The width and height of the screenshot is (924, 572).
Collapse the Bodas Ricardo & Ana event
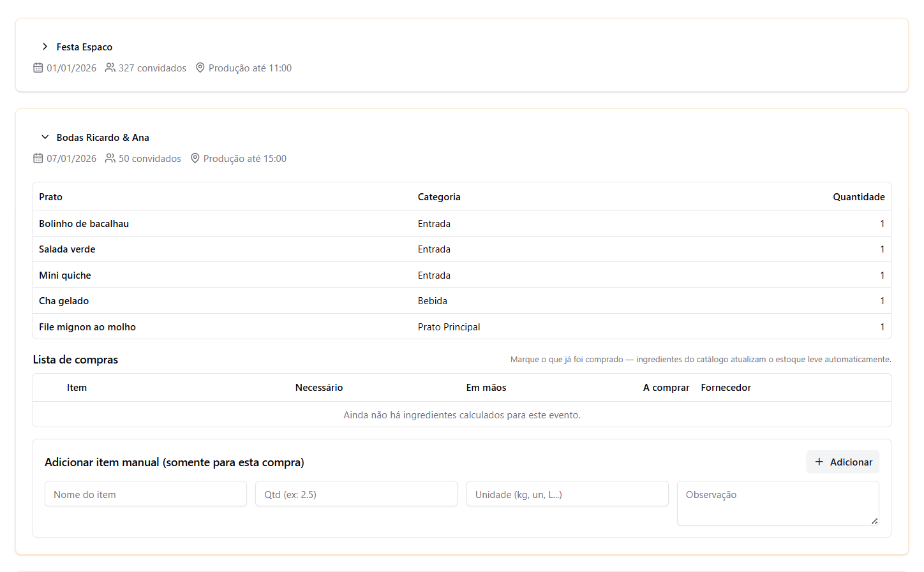[45, 137]
